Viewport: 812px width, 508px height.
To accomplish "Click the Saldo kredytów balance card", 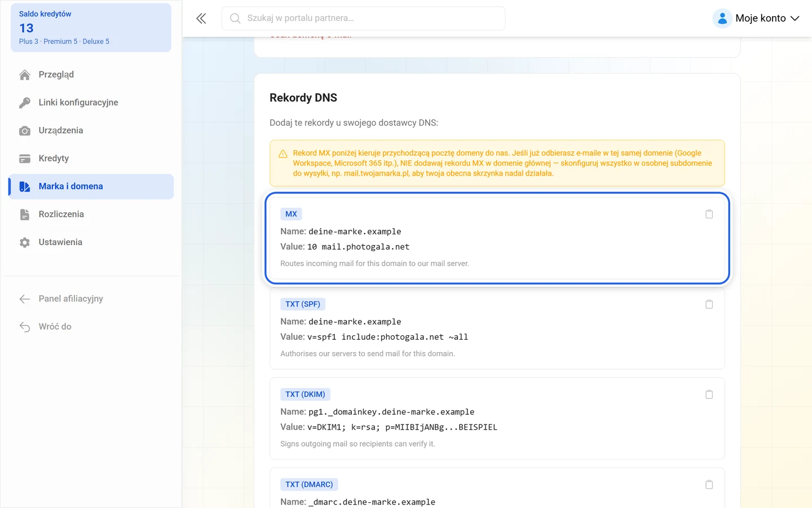I will point(91,28).
